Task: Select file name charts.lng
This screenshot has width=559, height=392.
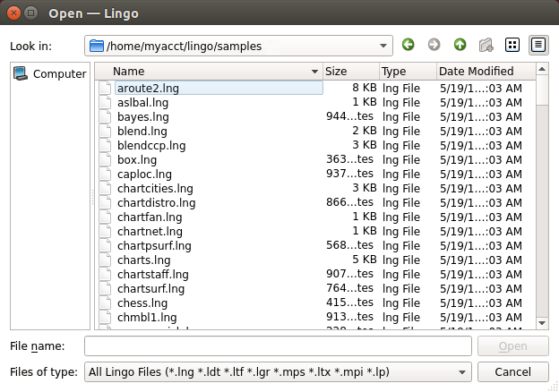Action: (144, 260)
